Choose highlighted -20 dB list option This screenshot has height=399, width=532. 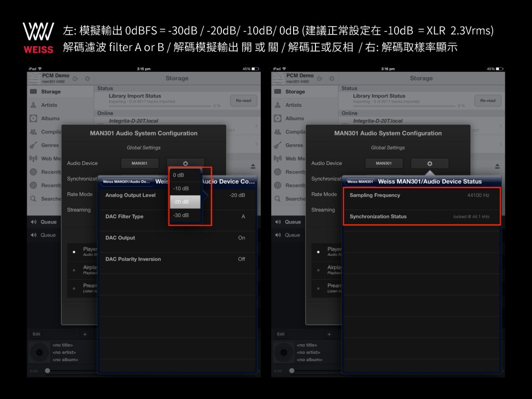(x=185, y=202)
